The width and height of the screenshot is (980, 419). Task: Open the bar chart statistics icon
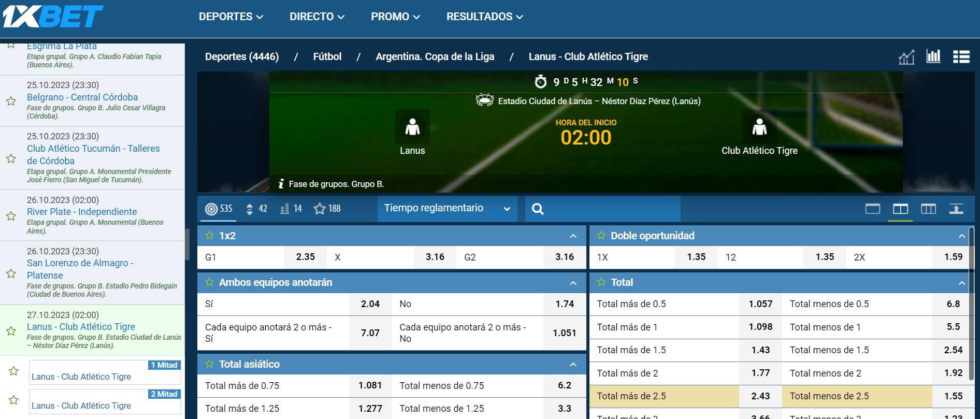(x=933, y=56)
